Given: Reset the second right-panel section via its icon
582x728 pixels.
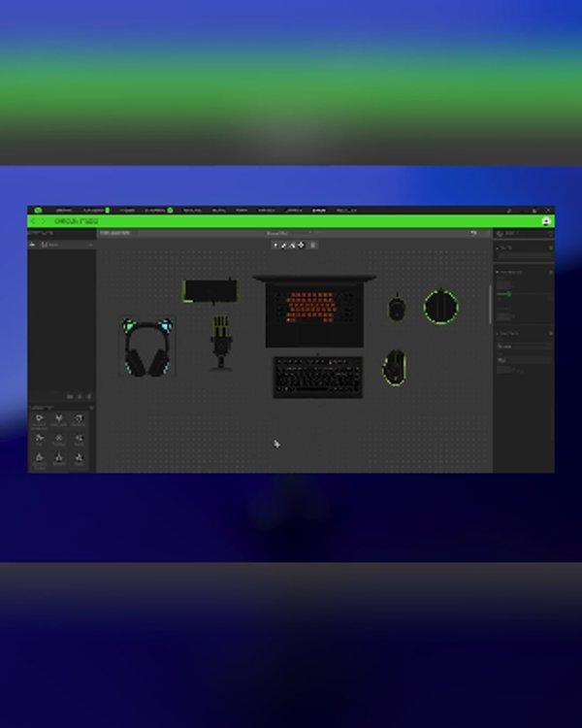Looking at the screenshot, I should (x=551, y=272).
